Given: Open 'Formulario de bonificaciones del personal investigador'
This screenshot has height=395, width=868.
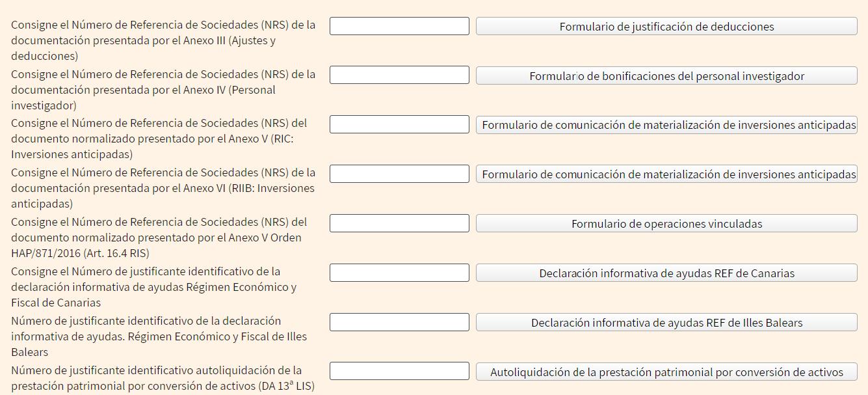Looking at the screenshot, I should pyautogui.click(x=666, y=76).
